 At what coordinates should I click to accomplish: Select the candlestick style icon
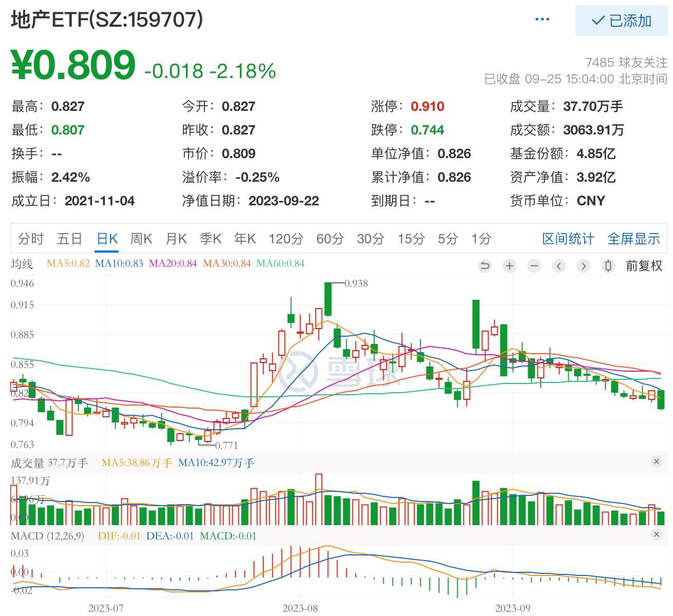tap(607, 266)
